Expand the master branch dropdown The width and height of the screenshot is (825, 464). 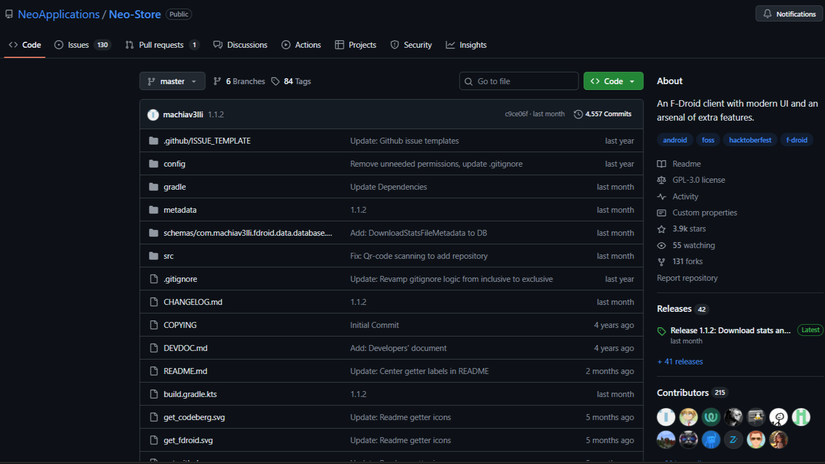172,81
